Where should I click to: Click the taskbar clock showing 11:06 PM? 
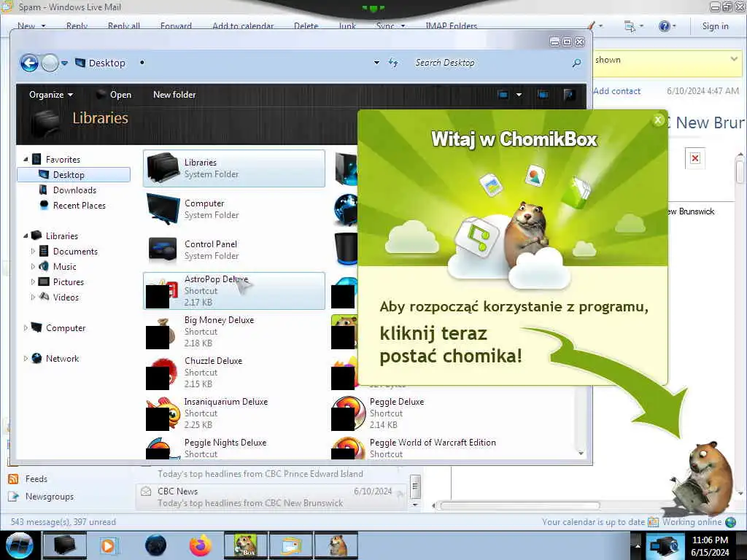[710, 546]
